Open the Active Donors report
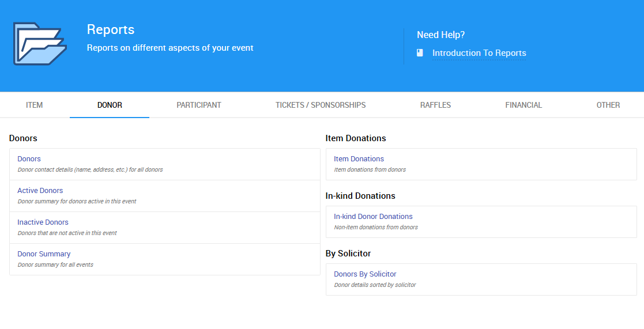This screenshot has height=329, width=644. (x=40, y=191)
